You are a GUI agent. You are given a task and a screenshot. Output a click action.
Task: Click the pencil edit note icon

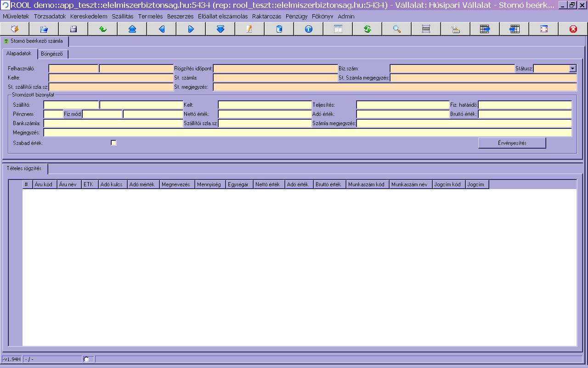249,29
